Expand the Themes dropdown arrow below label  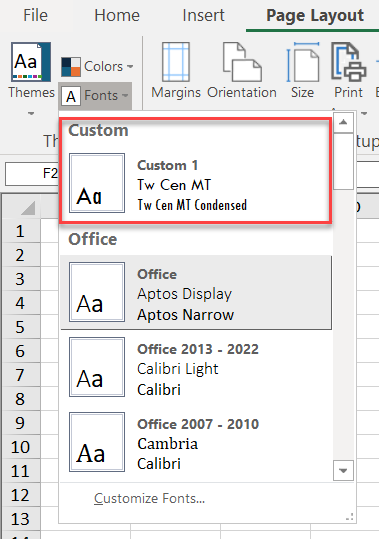point(31,113)
